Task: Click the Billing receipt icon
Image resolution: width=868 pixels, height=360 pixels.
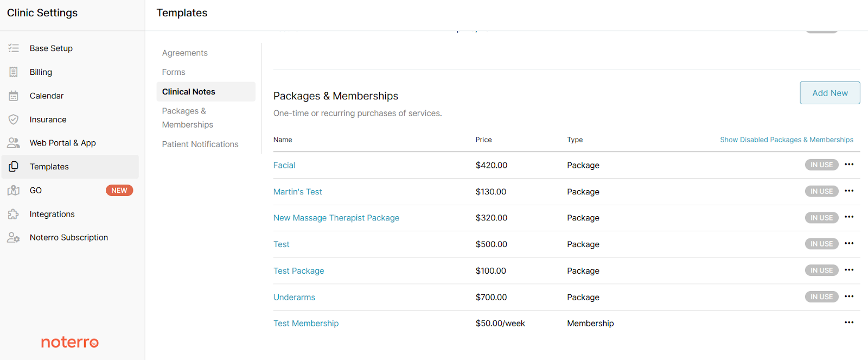Action: coord(14,72)
